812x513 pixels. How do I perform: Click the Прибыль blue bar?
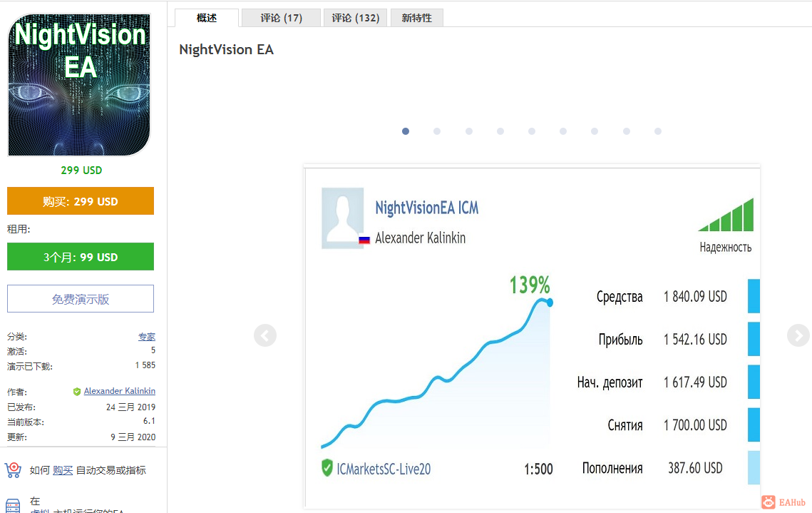pos(754,339)
